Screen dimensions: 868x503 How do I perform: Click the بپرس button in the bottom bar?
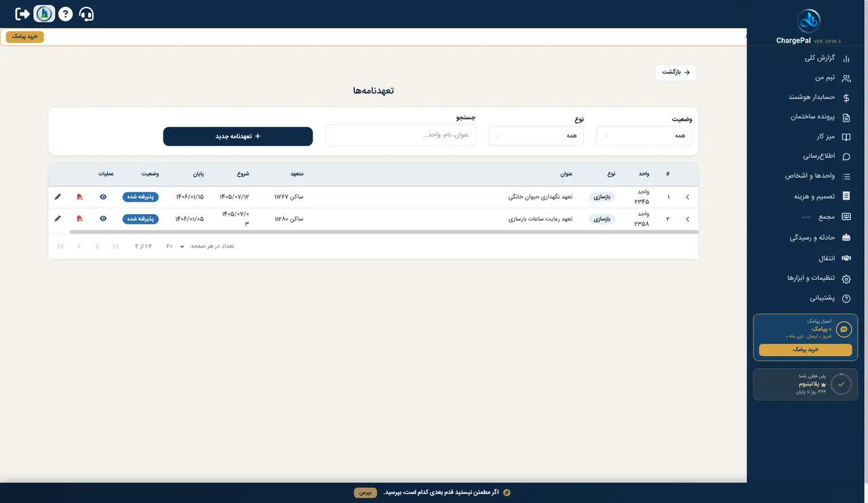click(x=366, y=492)
